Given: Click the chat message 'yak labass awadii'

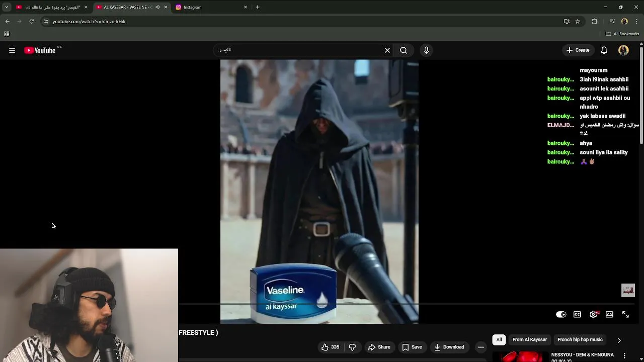Looking at the screenshot, I should pos(602,116).
